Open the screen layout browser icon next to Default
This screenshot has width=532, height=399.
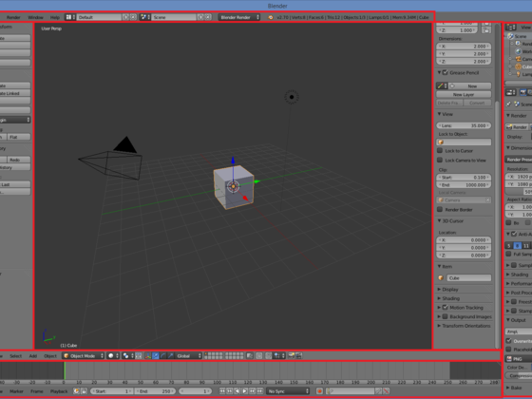point(69,17)
